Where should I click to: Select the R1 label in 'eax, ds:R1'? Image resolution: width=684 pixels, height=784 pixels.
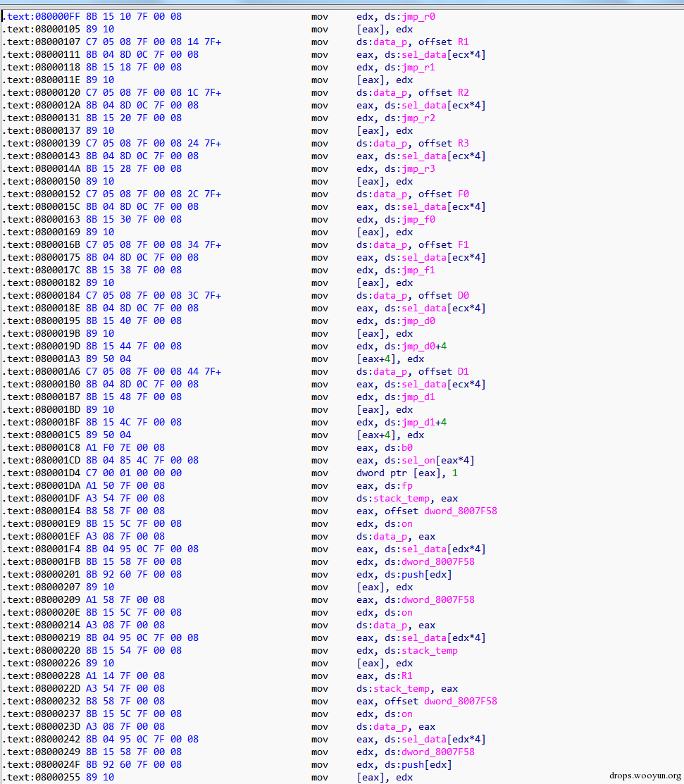[407, 676]
